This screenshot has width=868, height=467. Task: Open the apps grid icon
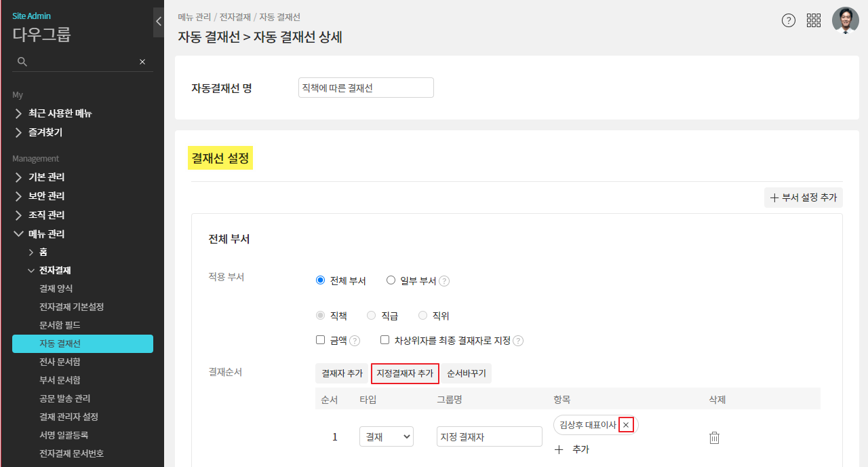[814, 20]
